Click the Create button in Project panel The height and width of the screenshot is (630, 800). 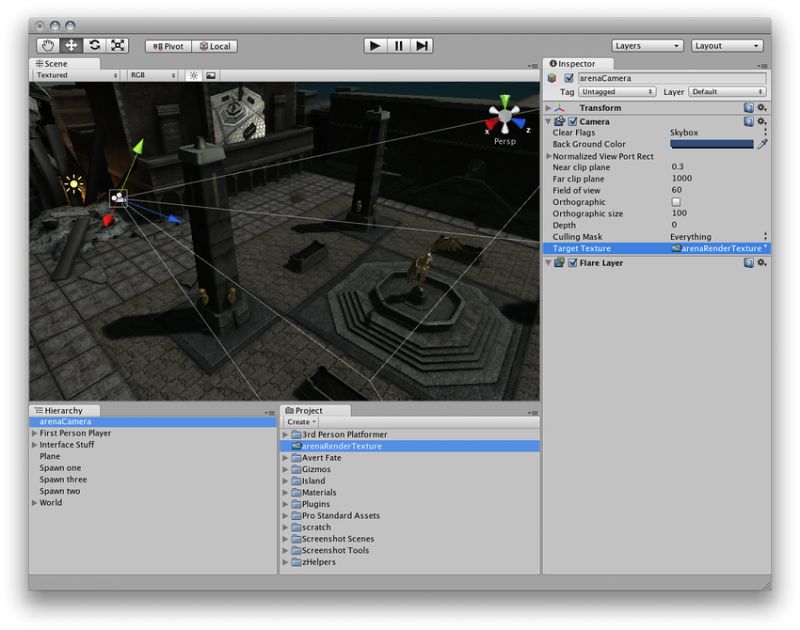[302, 421]
